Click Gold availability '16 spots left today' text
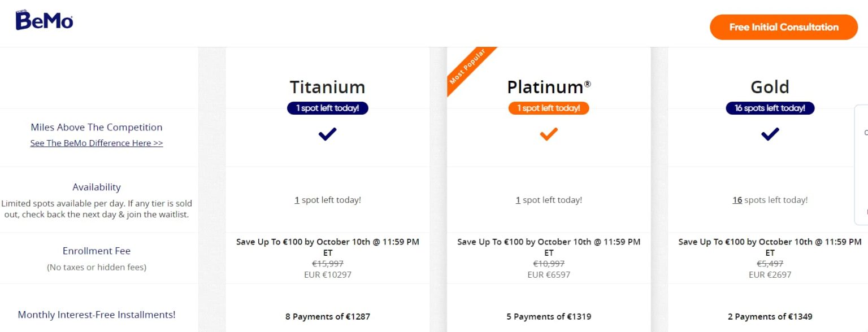The image size is (868, 332). [x=770, y=200]
